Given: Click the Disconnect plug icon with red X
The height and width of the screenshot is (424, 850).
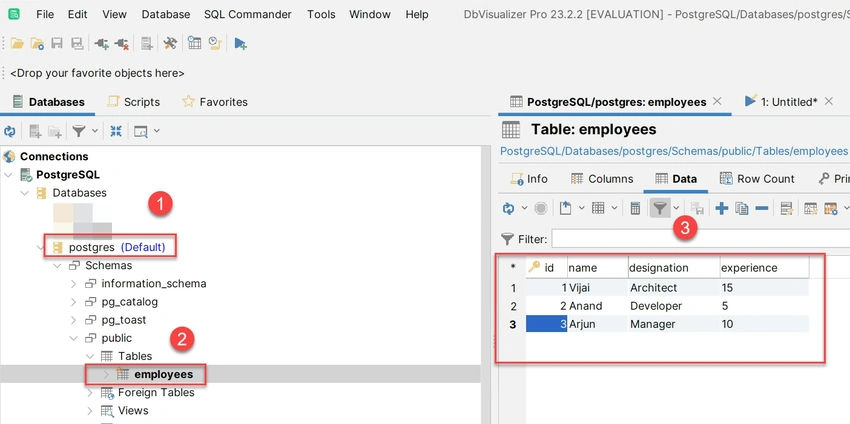Looking at the screenshot, I should point(122,43).
